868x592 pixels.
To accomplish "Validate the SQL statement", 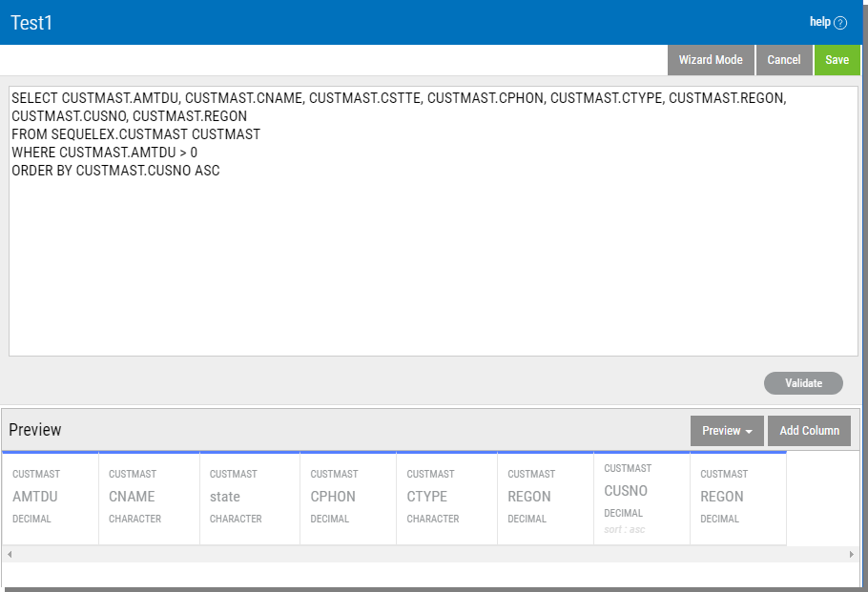I will [x=803, y=383].
